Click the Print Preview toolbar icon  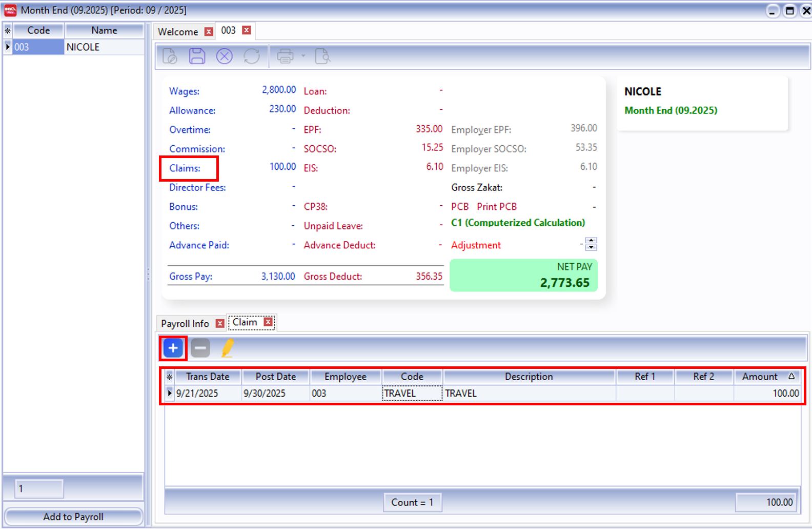322,56
